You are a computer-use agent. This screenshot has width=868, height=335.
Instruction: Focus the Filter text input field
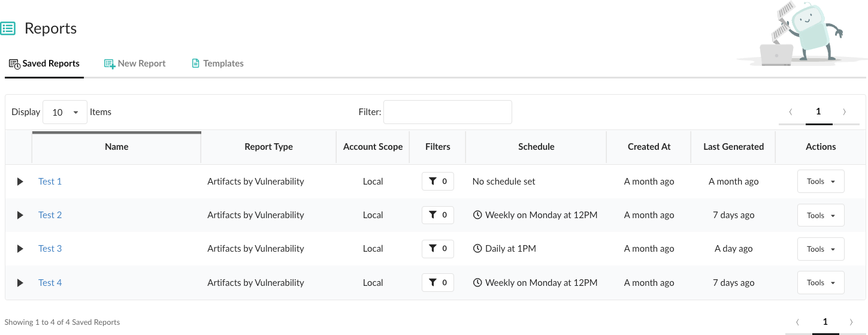coord(447,112)
